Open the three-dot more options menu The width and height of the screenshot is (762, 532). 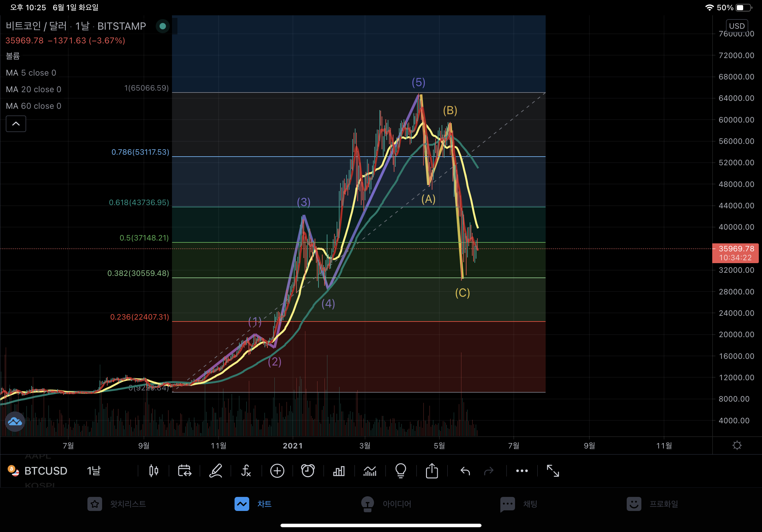point(522,471)
